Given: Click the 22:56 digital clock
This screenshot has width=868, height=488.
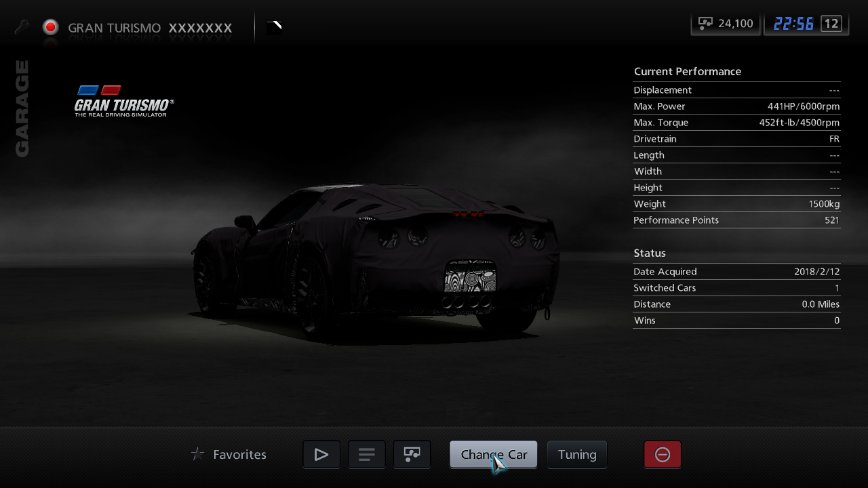Looking at the screenshot, I should (x=793, y=24).
